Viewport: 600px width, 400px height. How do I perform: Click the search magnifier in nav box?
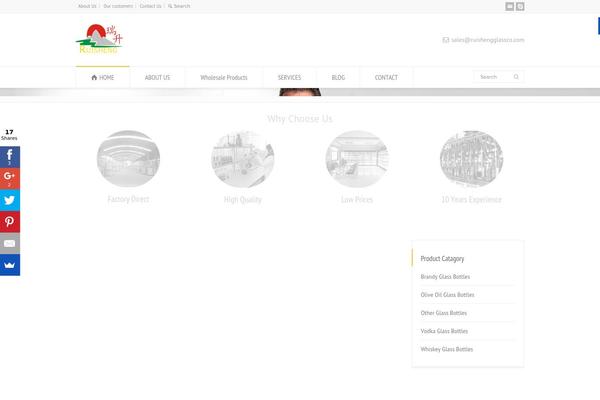click(516, 77)
